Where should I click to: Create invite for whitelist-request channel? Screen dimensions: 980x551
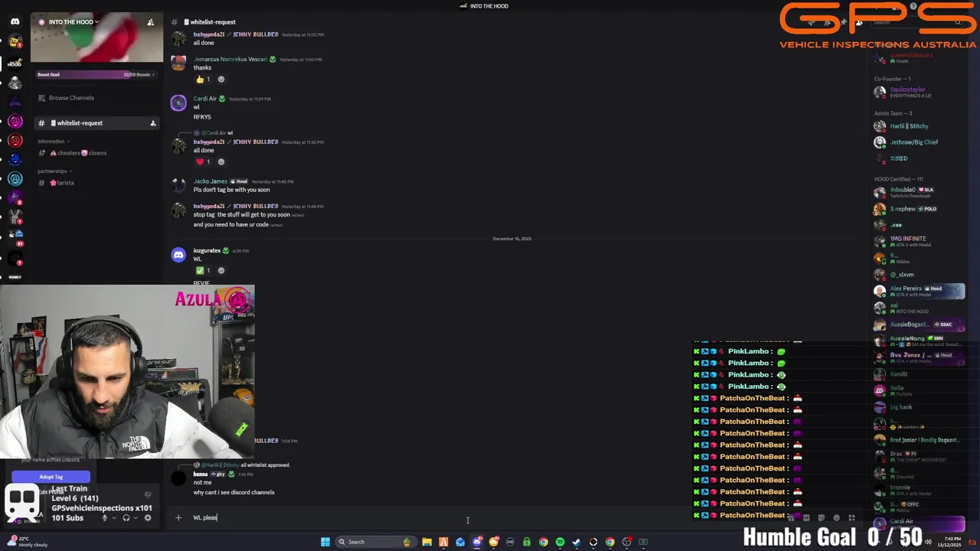pos(152,123)
